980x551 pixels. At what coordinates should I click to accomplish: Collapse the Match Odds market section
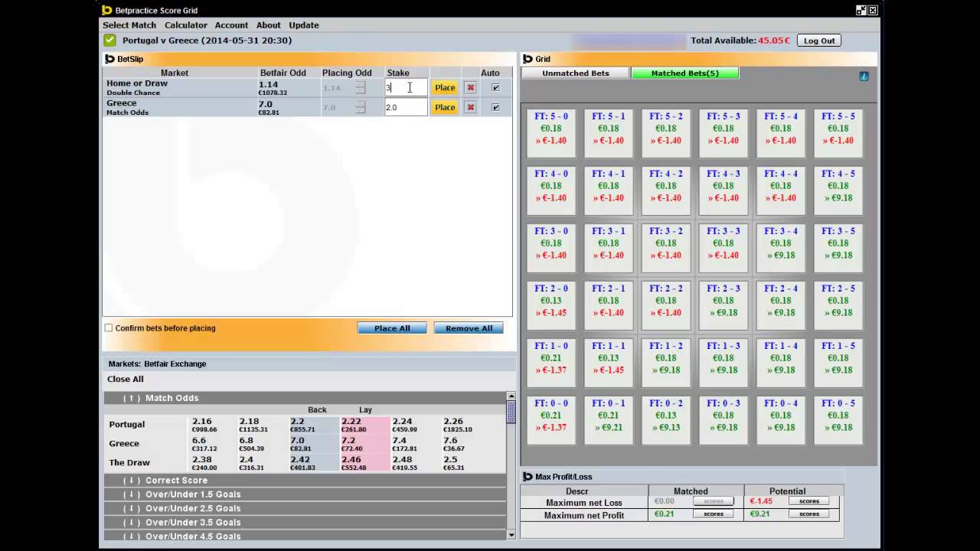coord(305,398)
